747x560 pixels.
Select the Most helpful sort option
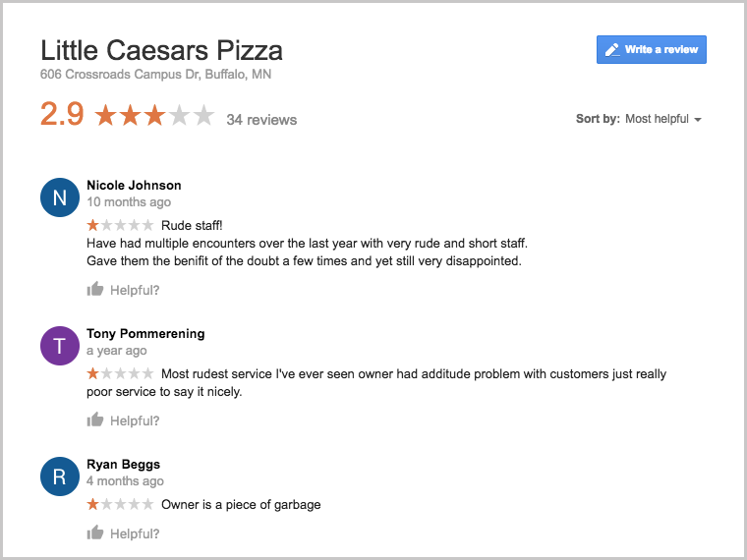pyautogui.click(x=657, y=119)
